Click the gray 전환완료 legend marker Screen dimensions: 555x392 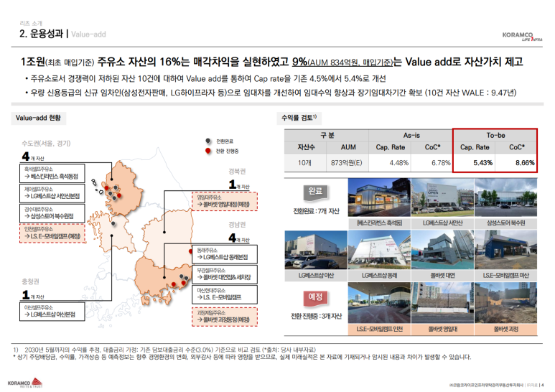pos(208,141)
